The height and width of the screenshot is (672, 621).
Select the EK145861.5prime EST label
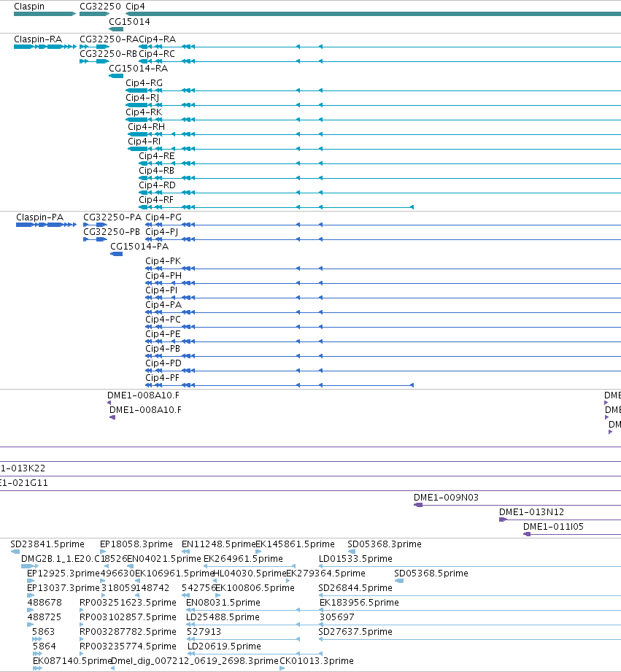pos(295,544)
